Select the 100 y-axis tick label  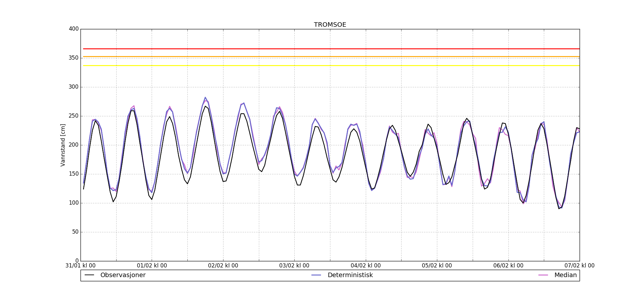pyautogui.click(x=74, y=203)
